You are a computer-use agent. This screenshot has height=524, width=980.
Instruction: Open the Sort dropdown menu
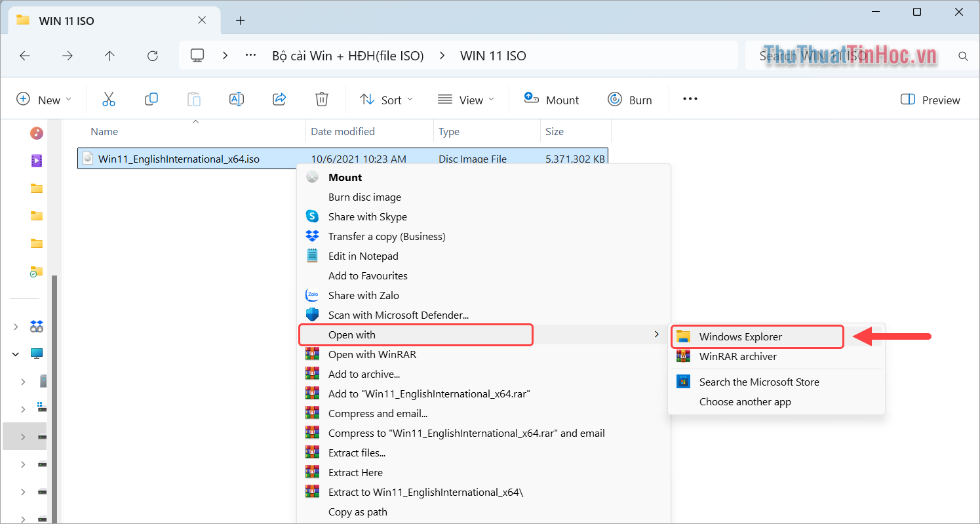pyautogui.click(x=387, y=100)
